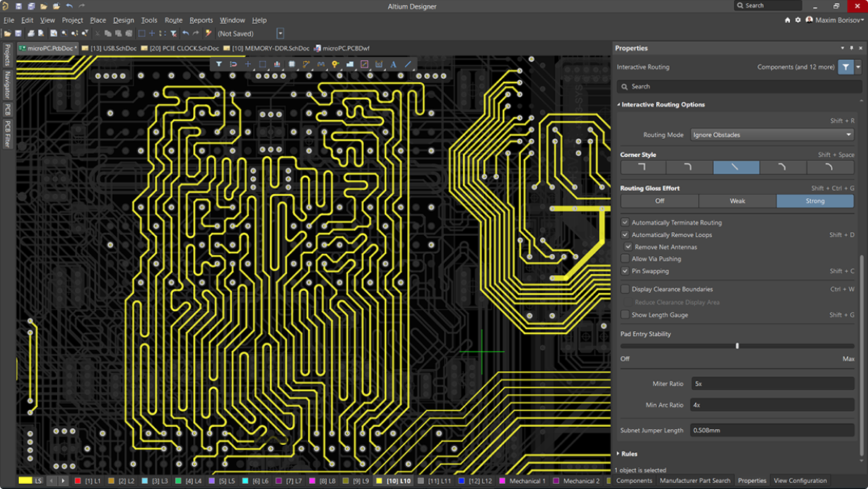Screen dimensions: 868x489
Task: Set Routing Gloss Effort to Weak
Action: [737, 200]
